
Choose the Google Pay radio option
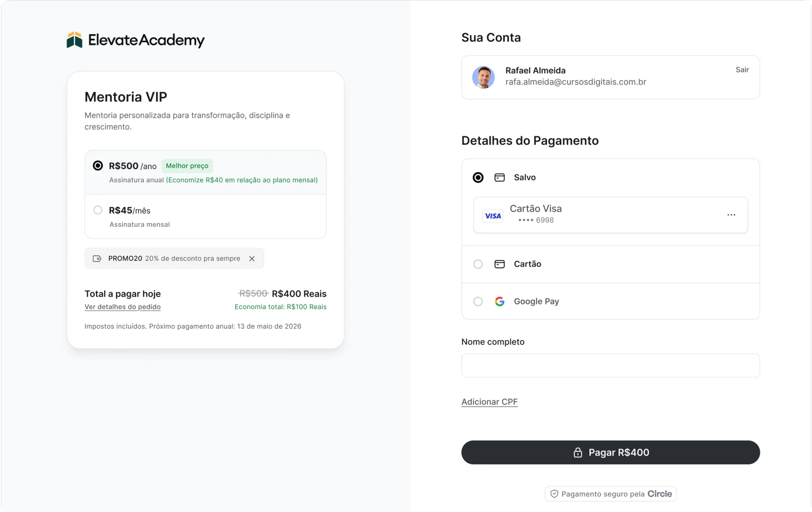pos(478,301)
